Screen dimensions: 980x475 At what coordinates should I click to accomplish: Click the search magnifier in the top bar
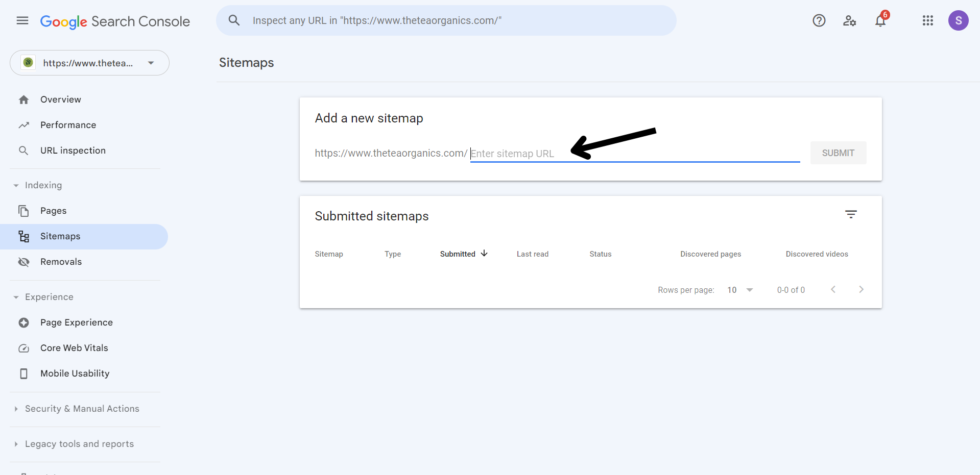(234, 20)
